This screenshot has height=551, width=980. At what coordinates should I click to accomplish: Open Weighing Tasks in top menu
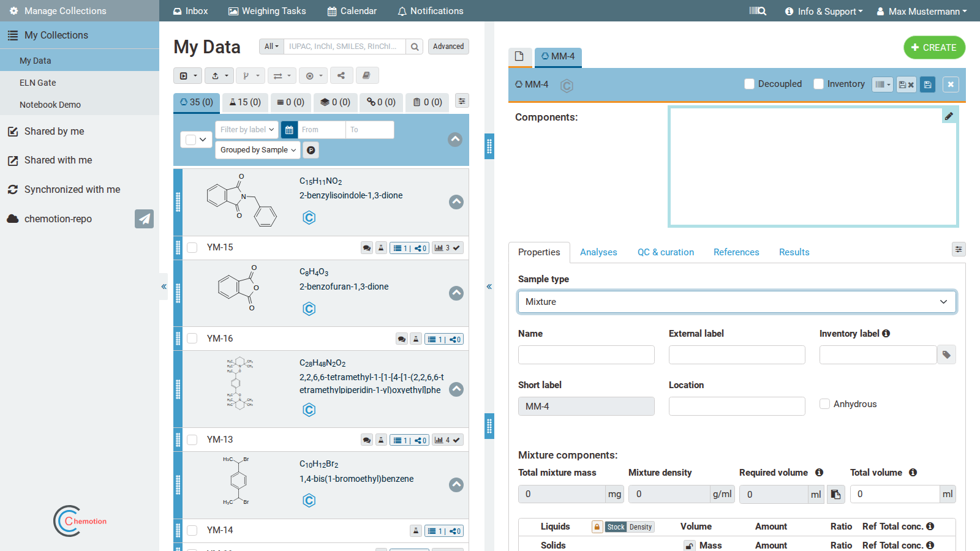(x=267, y=11)
